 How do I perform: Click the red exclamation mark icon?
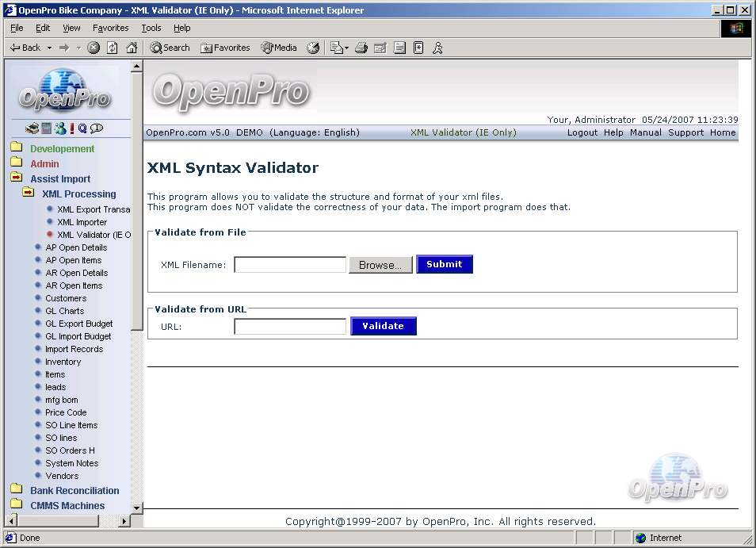click(72, 128)
